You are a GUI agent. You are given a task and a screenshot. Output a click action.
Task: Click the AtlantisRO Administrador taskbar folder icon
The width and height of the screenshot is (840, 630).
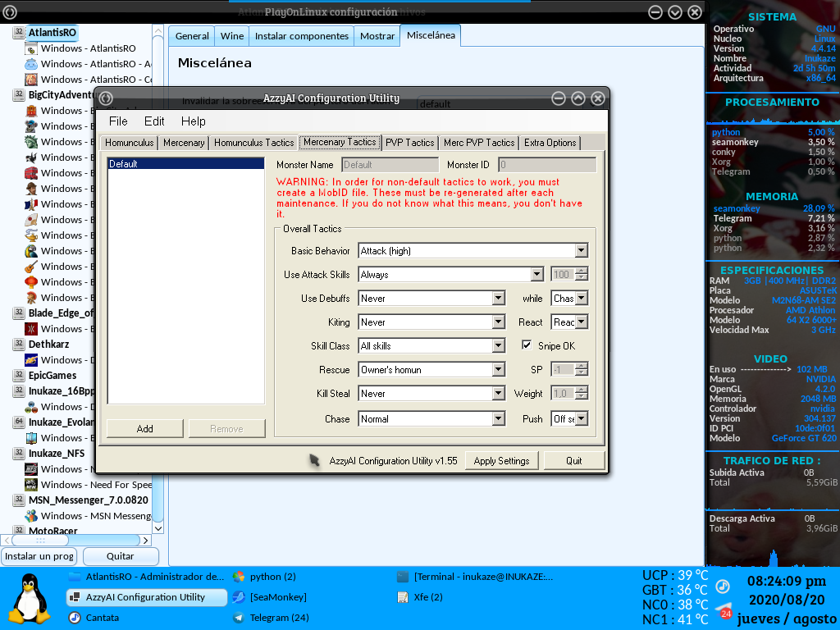click(x=75, y=577)
